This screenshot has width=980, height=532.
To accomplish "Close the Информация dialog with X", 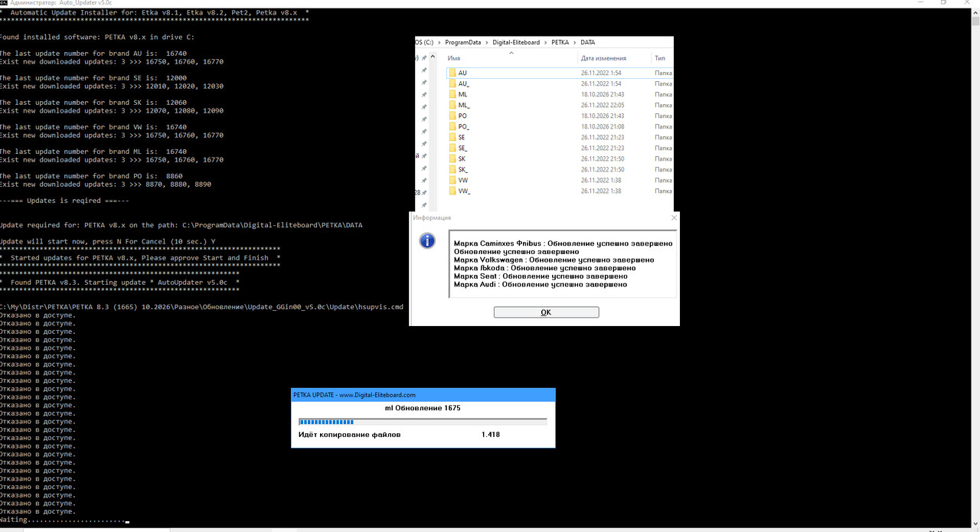I will coord(674,217).
